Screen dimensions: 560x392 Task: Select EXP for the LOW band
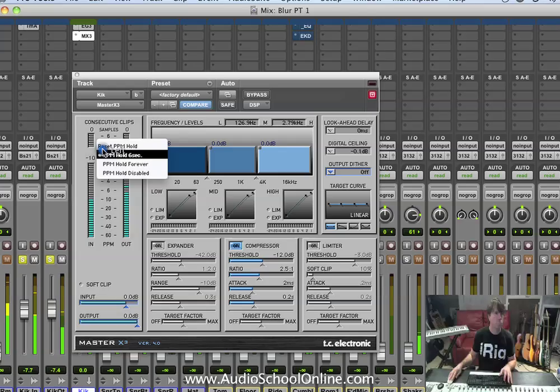pos(152,218)
